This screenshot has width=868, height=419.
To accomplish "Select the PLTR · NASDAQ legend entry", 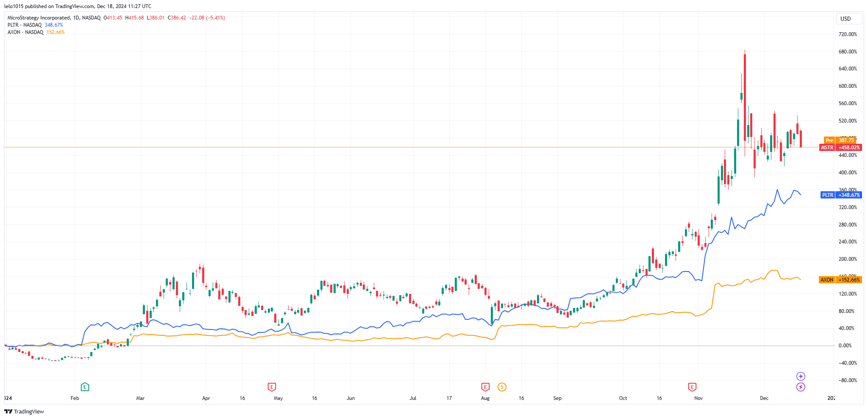I will pyautogui.click(x=25, y=25).
